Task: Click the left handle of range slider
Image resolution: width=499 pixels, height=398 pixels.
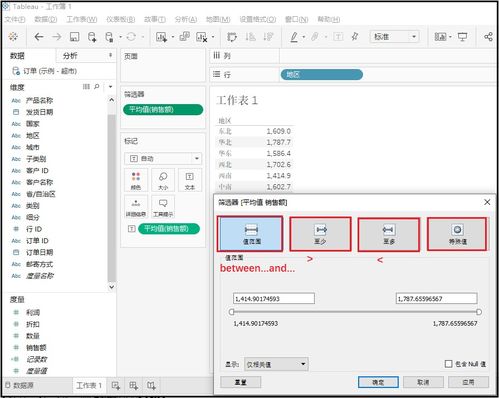Action: (232, 312)
